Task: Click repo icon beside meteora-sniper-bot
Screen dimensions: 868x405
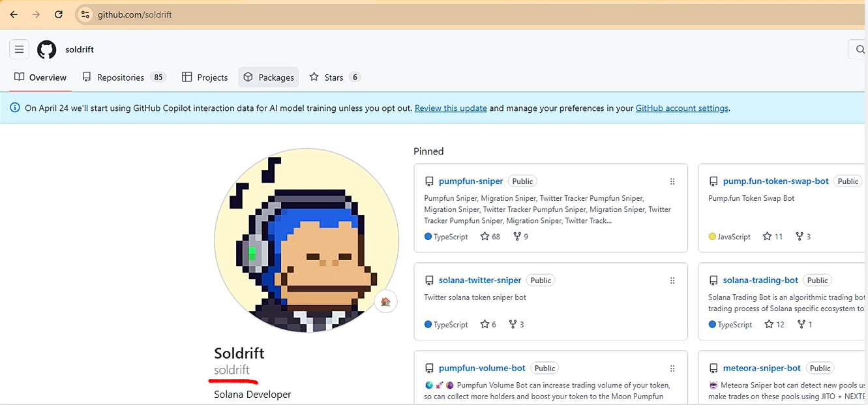Action: tap(713, 368)
